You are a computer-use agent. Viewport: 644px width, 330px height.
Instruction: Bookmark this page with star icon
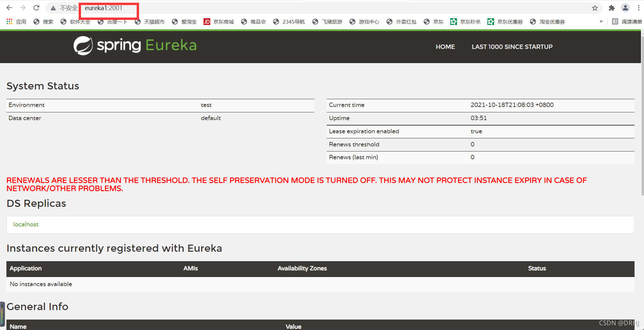point(595,8)
